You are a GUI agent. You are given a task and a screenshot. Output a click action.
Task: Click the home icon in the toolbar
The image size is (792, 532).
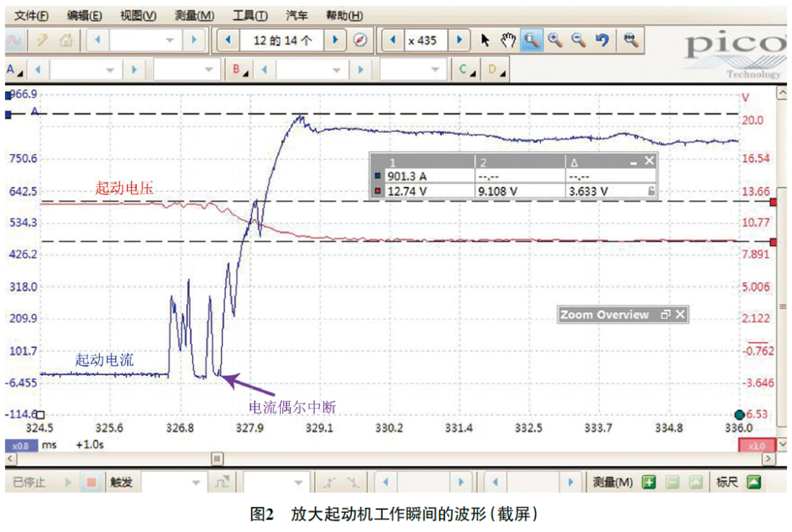pyautogui.click(x=66, y=40)
